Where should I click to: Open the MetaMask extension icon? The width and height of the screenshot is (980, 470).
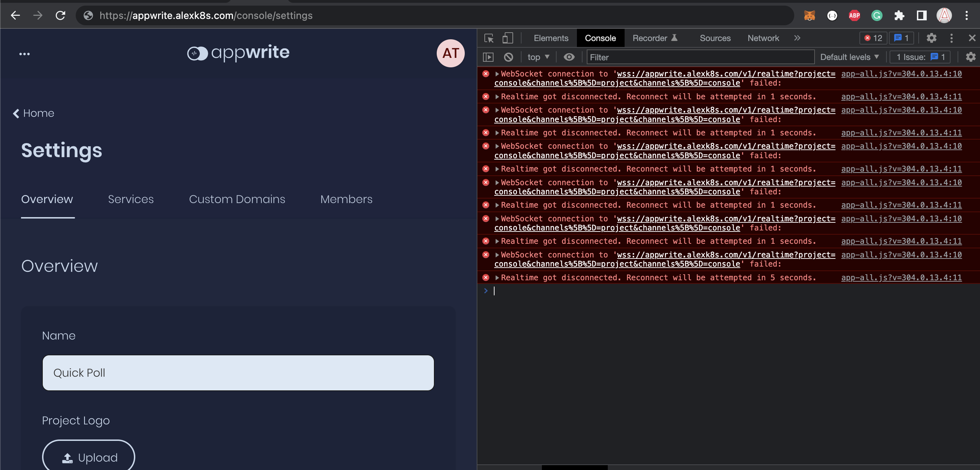click(810, 15)
